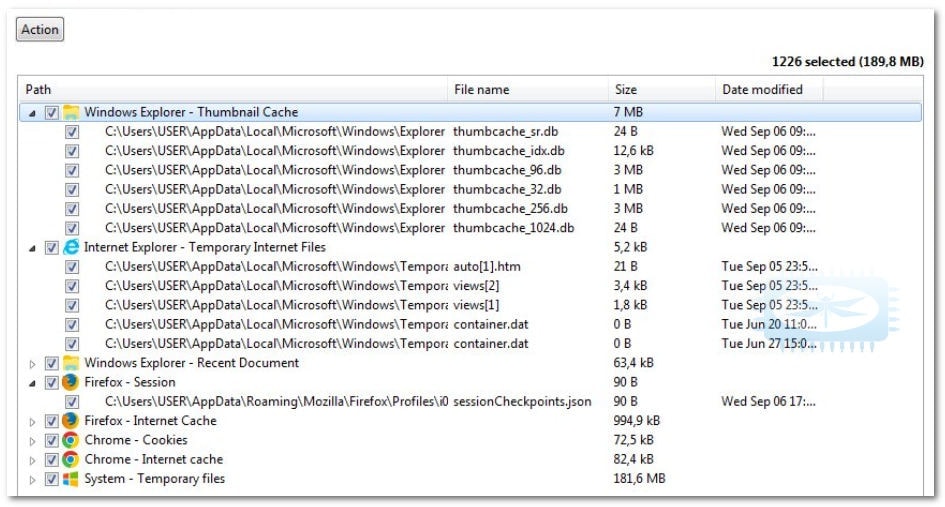
Task: Sort by the Size column header
Action: [x=662, y=89]
